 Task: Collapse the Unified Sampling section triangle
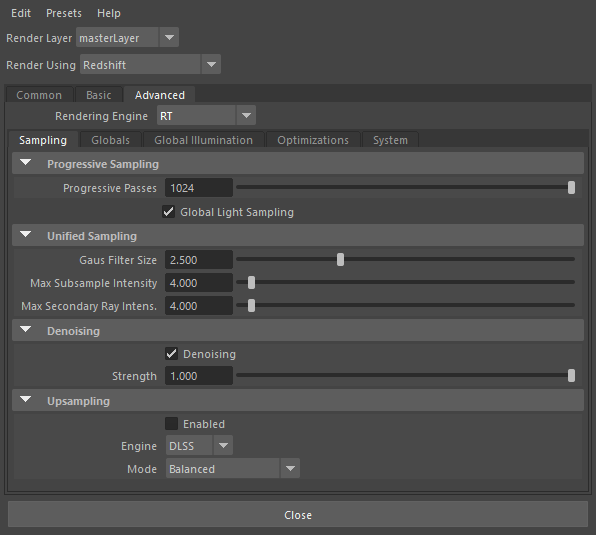tap(26, 235)
